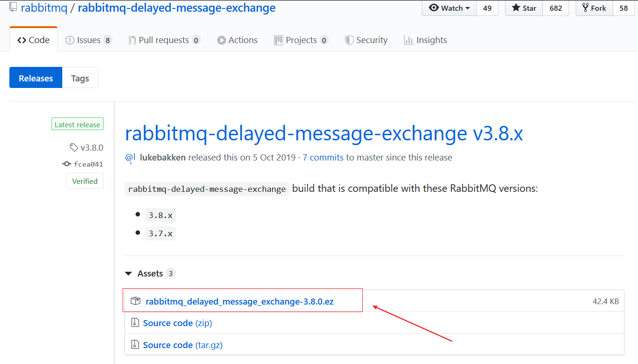The image size is (638, 364).
Task: Collapse the Assets section
Action: (x=128, y=273)
